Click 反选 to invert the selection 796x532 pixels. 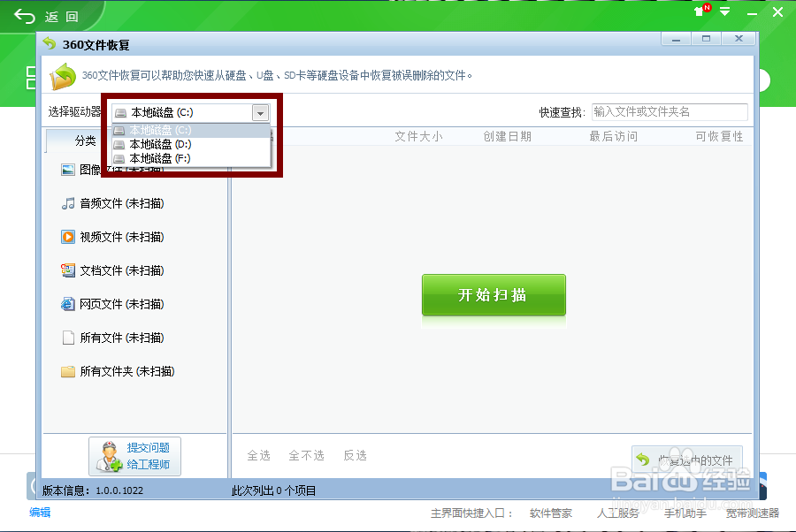coord(355,455)
